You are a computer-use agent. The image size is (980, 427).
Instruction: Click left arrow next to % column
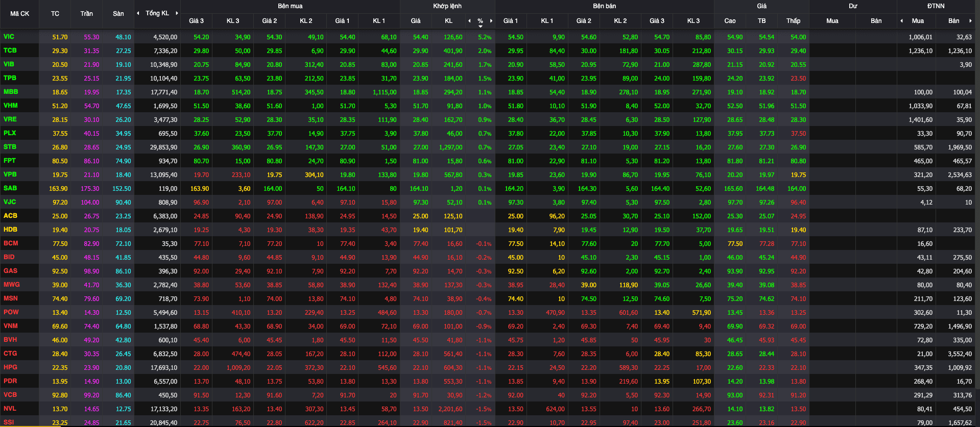click(x=469, y=21)
